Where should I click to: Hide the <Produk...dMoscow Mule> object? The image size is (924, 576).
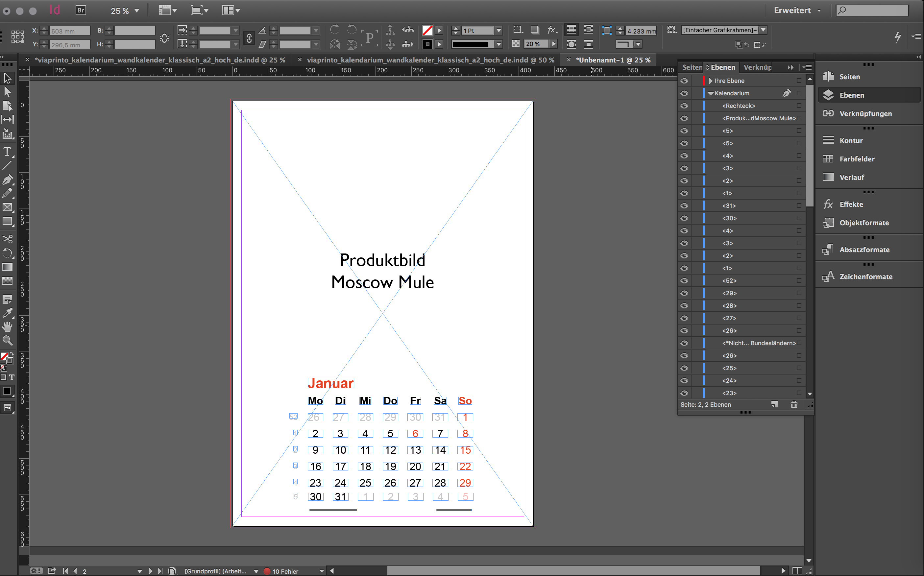(x=684, y=118)
